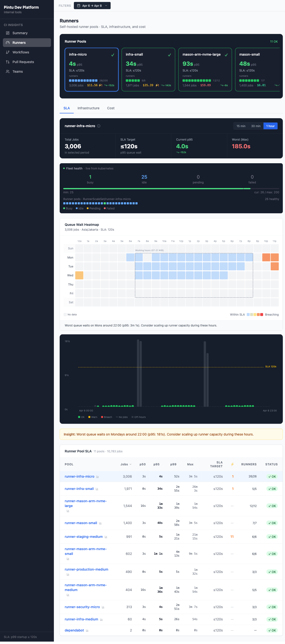Screen dimensions: 285x644
Task: Click chart icon next to runner-infra-small
Action: tap(97, 489)
